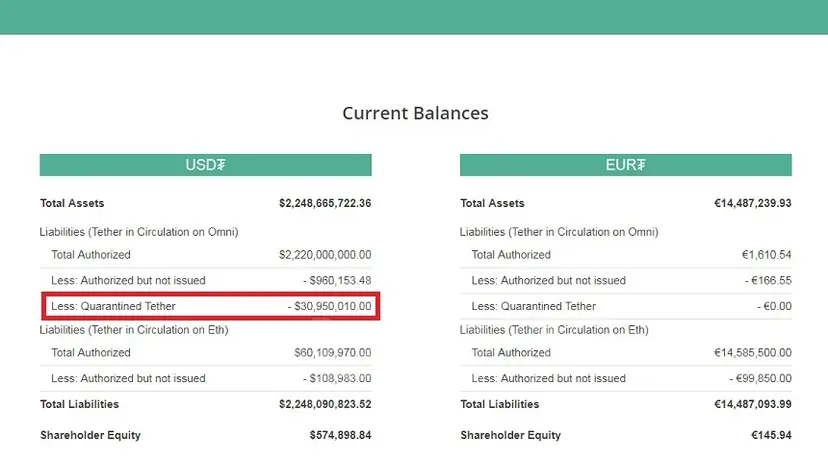Click the highlighted Less: Quarantined Tether row

pos(211,306)
